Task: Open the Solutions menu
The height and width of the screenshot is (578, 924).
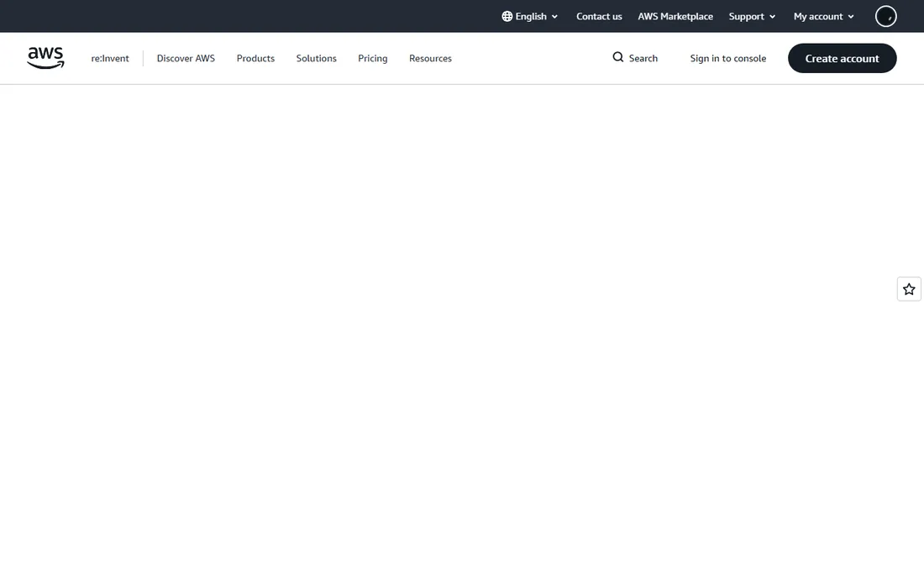Action: pos(317,58)
